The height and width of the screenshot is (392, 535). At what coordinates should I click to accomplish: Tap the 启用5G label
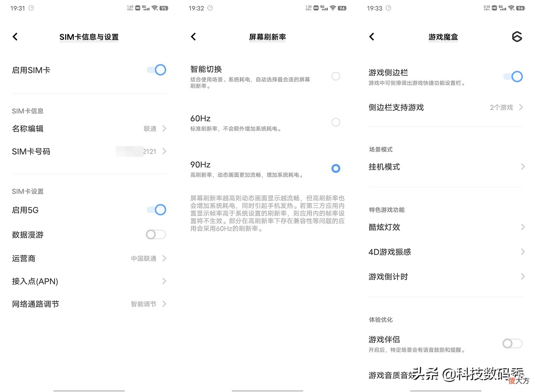(25, 210)
